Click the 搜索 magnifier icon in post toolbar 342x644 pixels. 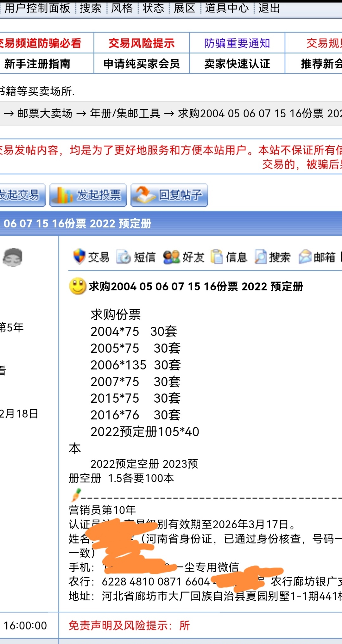[261, 257]
